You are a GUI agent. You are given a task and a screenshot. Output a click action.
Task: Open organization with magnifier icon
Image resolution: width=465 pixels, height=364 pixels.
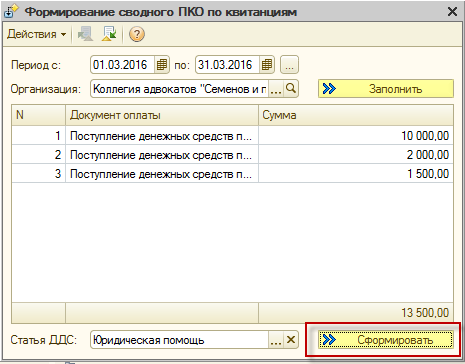pos(291,89)
